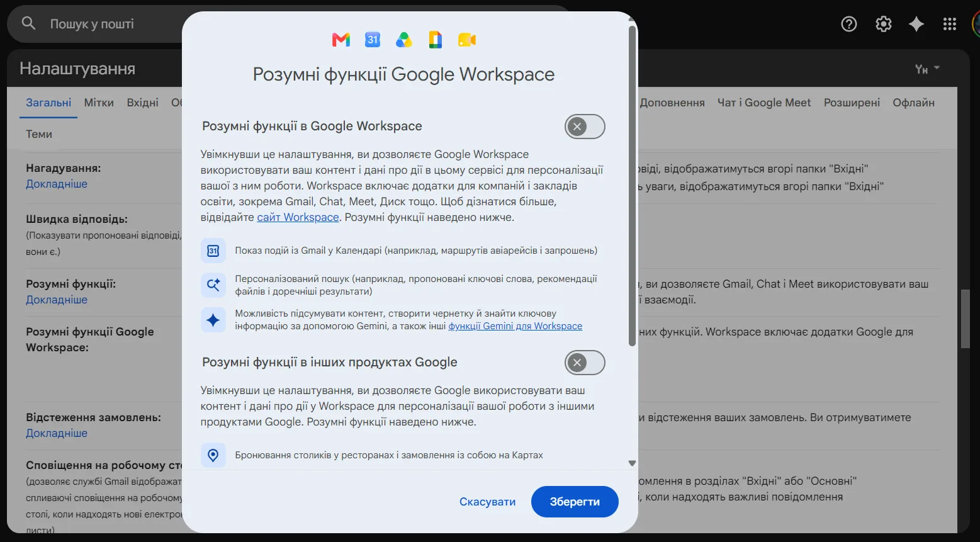This screenshot has height=542, width=980.
Task: Click the Google Meet icon in the dialog header
Action: click(x=466, y=40)
